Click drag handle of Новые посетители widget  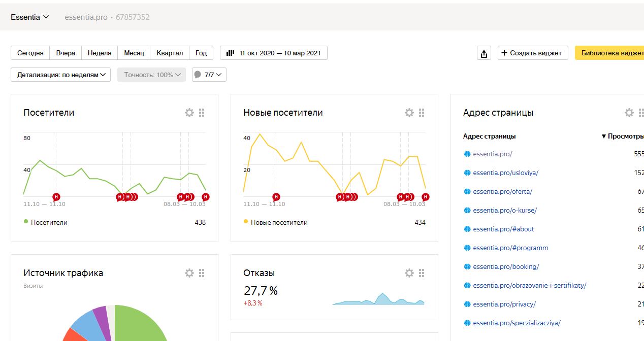click(x=422, y=113)
